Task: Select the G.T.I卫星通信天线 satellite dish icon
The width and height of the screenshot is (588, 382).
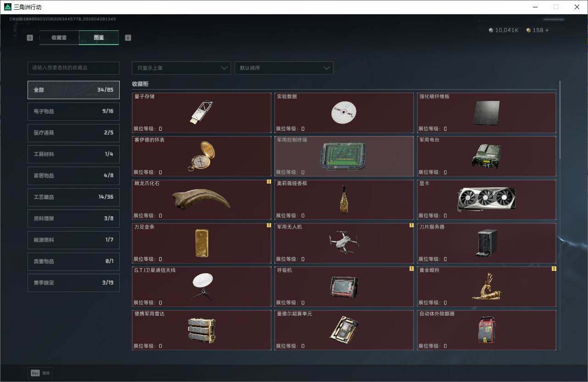Action: [202, 286]
